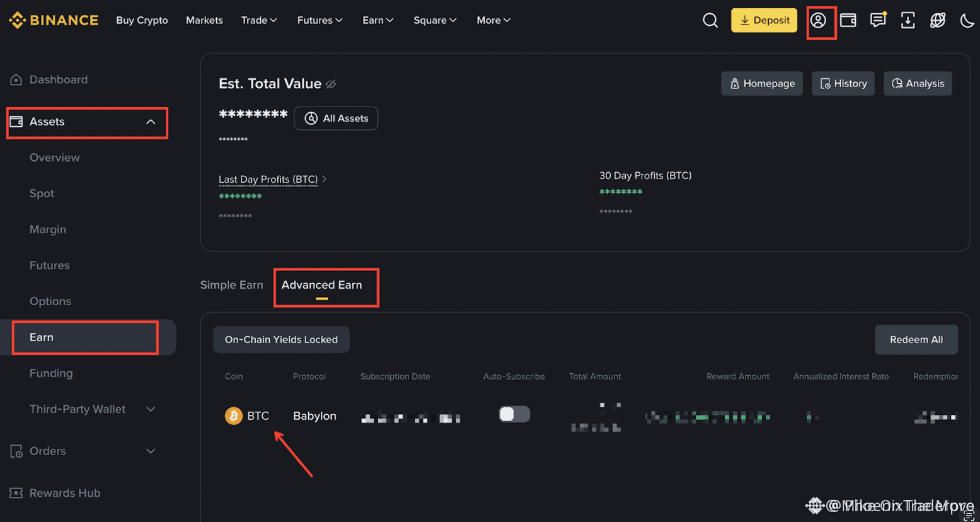Open the user profile icon

818,20
